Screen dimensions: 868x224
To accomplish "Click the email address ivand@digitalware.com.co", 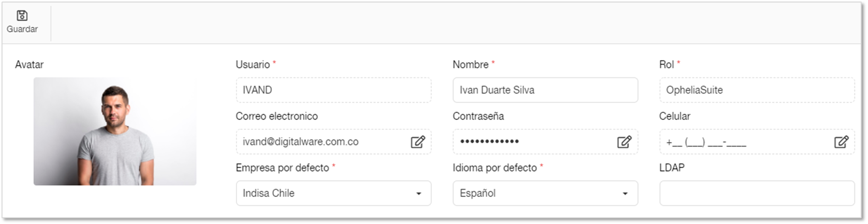I will [x=300, y=142].
